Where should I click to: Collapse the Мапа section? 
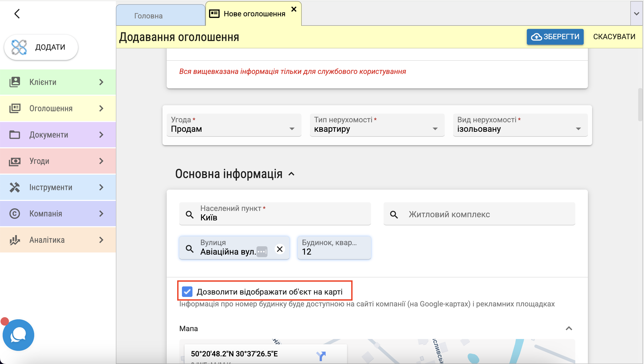pos(569,328)
